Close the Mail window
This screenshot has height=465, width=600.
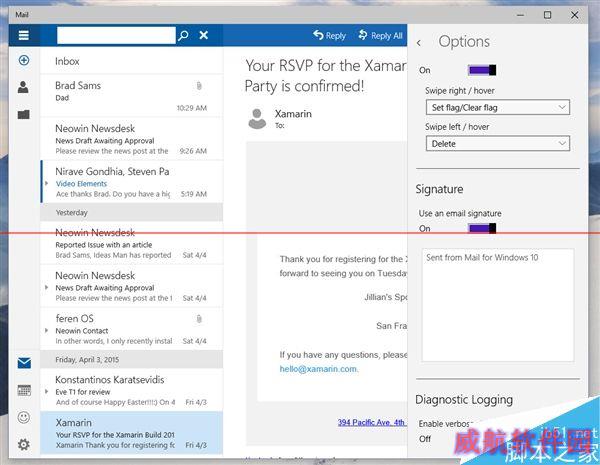pos(574,15)
